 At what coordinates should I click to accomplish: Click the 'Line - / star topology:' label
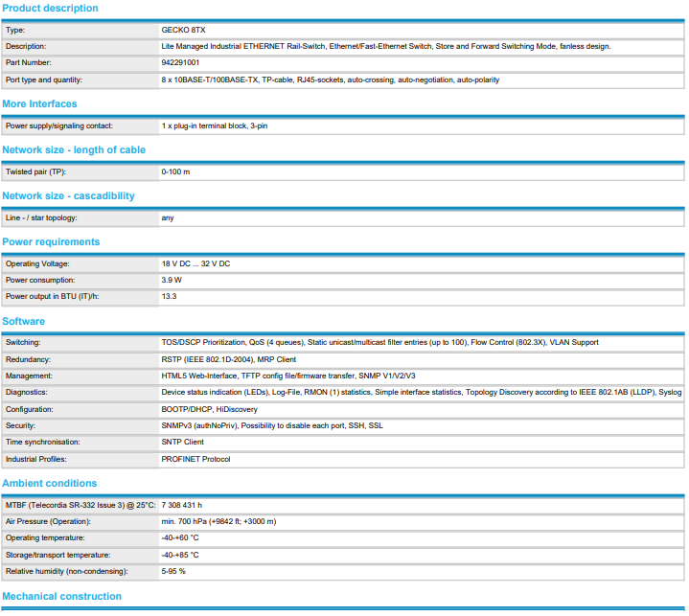point(41,218)
